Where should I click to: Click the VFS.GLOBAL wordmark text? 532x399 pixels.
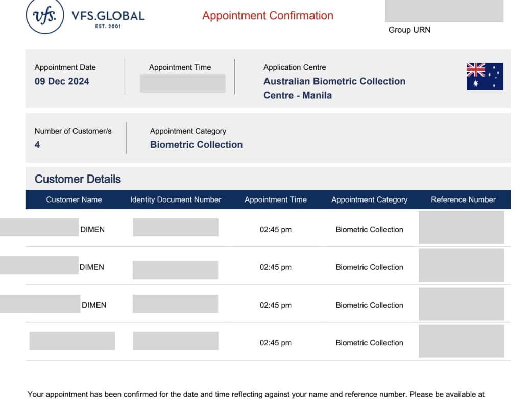[108, 16]
